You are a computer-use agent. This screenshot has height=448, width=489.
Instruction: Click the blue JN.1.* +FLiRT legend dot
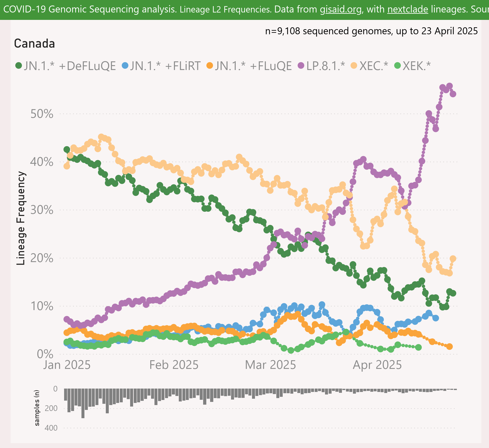tap(125, 65)
